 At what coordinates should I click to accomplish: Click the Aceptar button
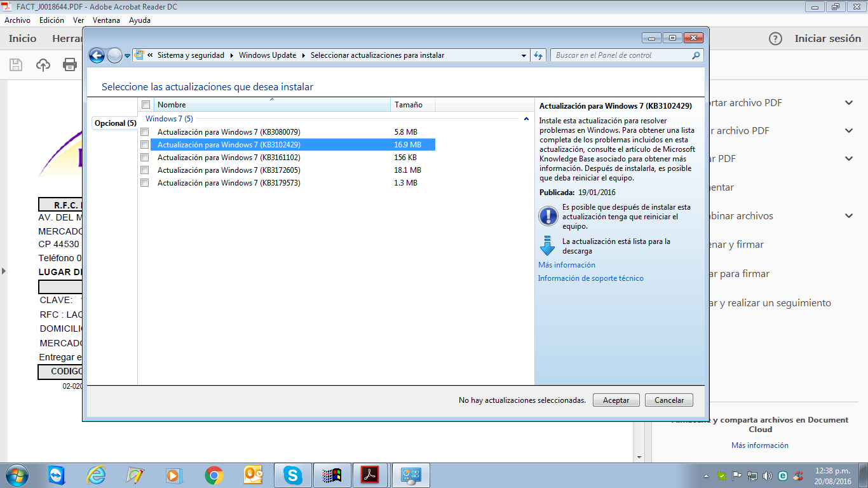point(616,400)
